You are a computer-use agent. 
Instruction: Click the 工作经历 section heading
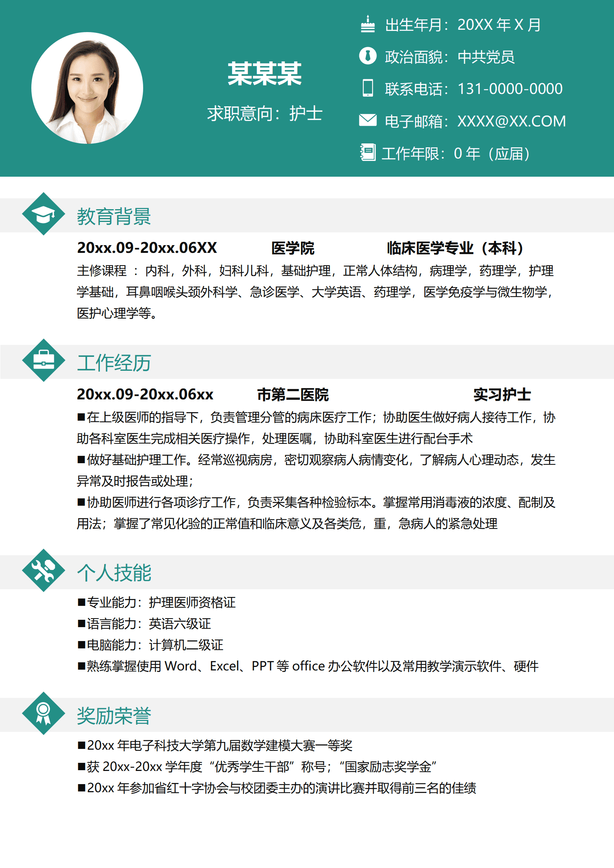tap(114, 363)
